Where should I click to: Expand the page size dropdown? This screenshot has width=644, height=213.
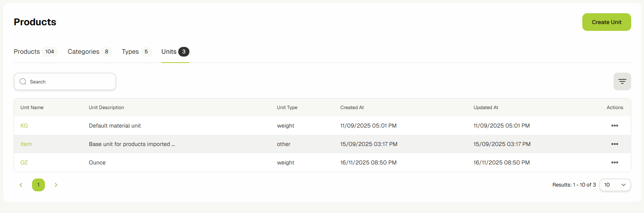click(615, 185)
